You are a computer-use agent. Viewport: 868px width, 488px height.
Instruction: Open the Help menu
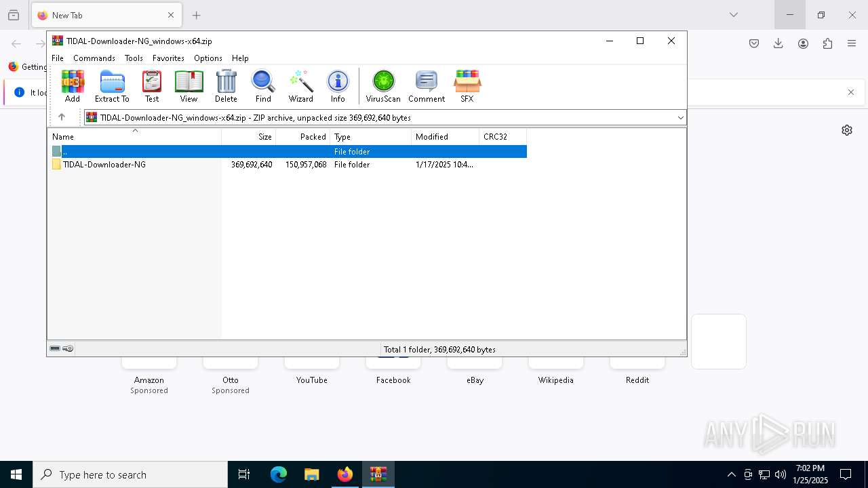tap(240, 58)
